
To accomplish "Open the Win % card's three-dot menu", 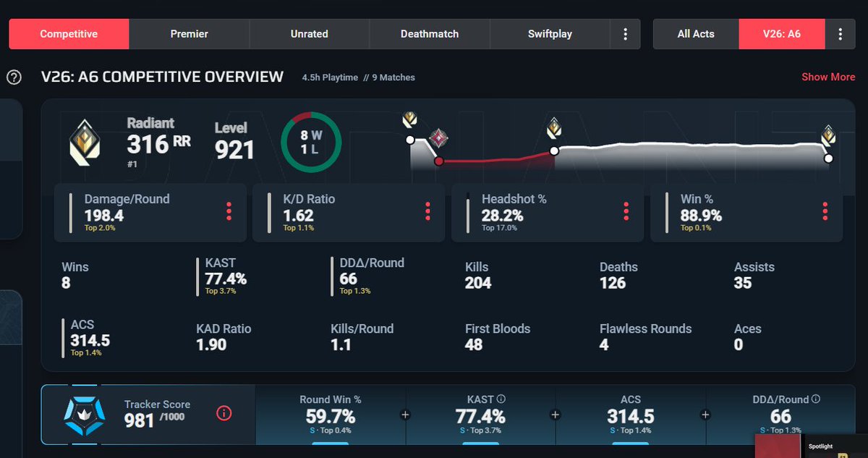I will 825,211.
